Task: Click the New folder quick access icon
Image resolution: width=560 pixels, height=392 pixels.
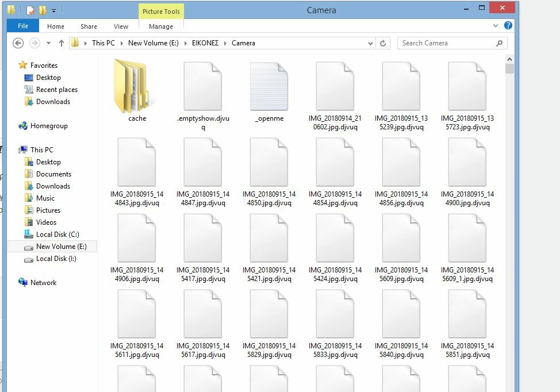Action: click(x=43, y=10)
